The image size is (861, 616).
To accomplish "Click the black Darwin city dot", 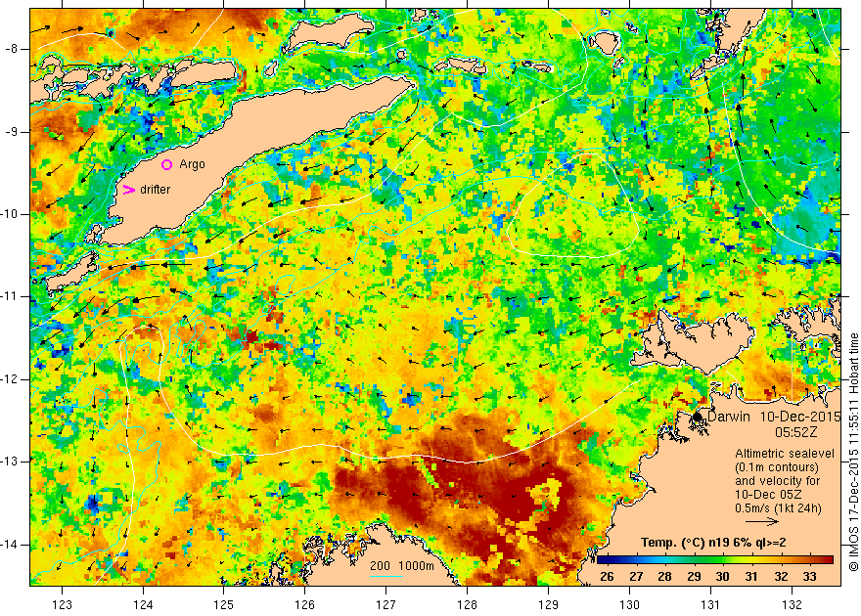I will (x=698, y=417).
